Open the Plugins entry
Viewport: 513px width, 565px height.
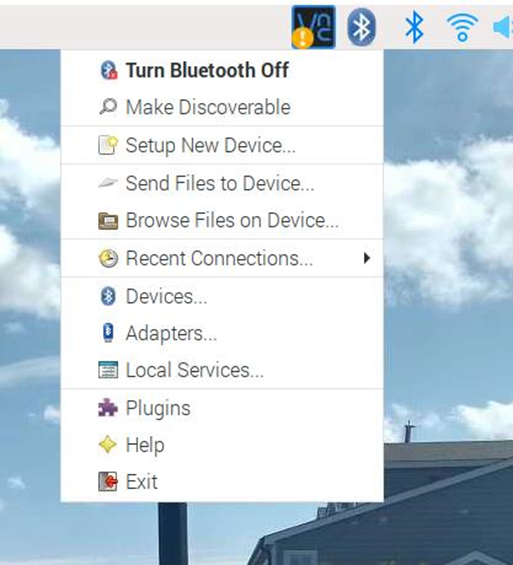(222, 408)
